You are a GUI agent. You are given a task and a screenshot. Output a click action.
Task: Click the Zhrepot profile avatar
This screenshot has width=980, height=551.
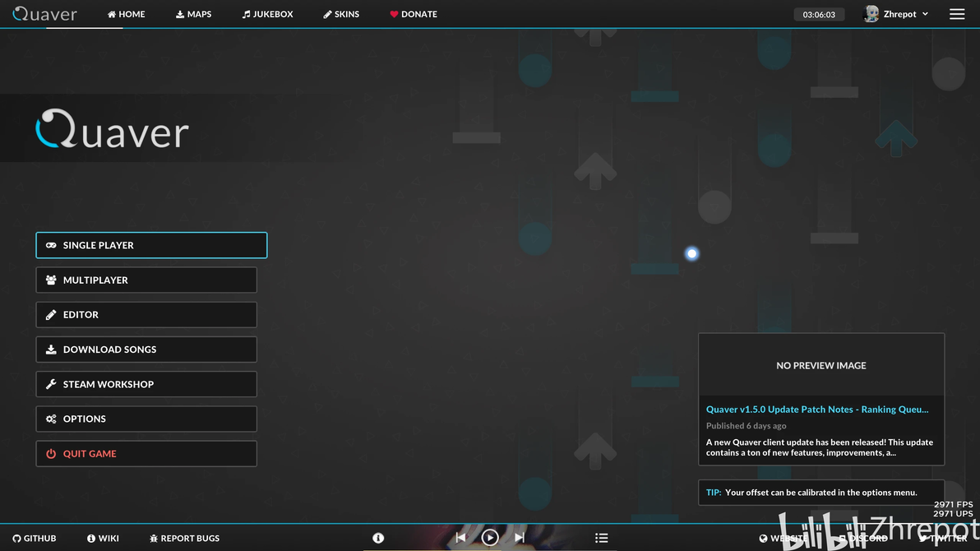coord(871,14)
